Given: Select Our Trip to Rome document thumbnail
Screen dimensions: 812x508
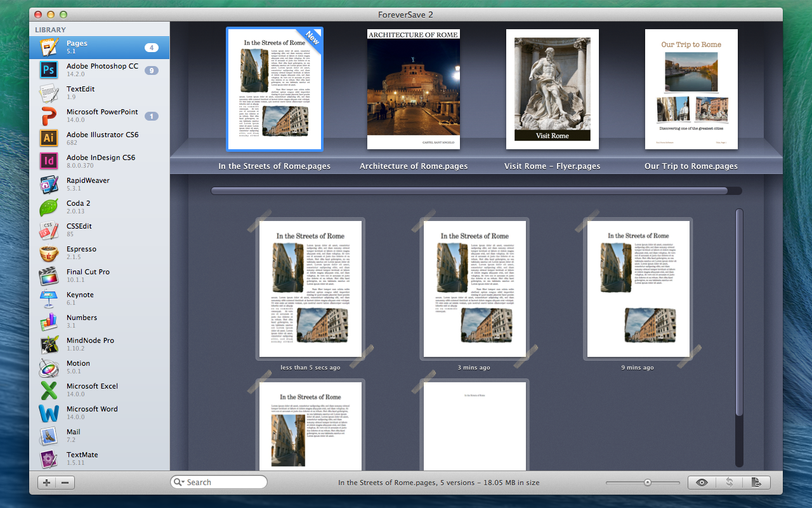Looking at the screenshot, I should tap(691, 90).
